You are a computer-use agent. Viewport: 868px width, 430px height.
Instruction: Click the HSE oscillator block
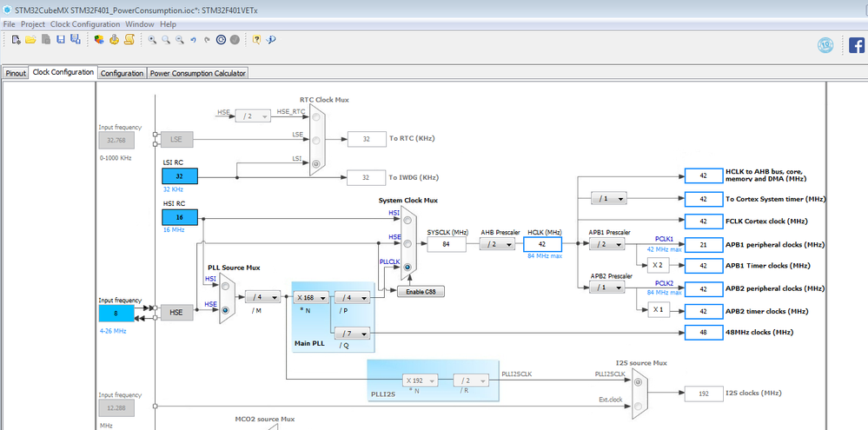tap(176, 313)
